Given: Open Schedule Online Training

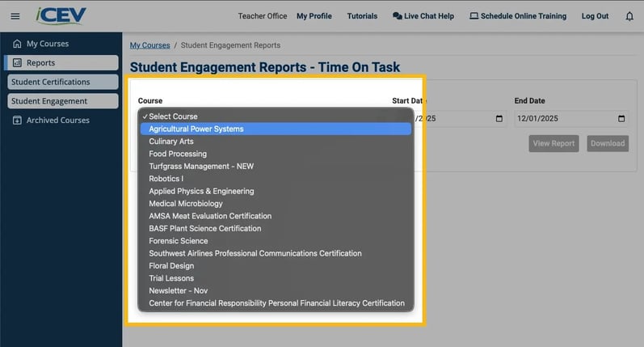Looking at the screenshot, I should point(518,16).
